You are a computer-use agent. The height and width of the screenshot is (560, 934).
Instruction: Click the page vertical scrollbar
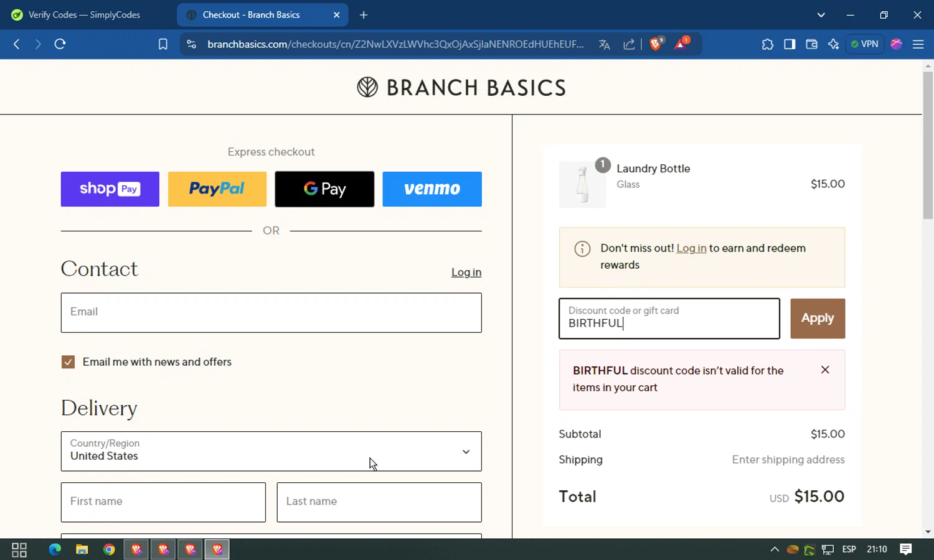tap(928, 144)
